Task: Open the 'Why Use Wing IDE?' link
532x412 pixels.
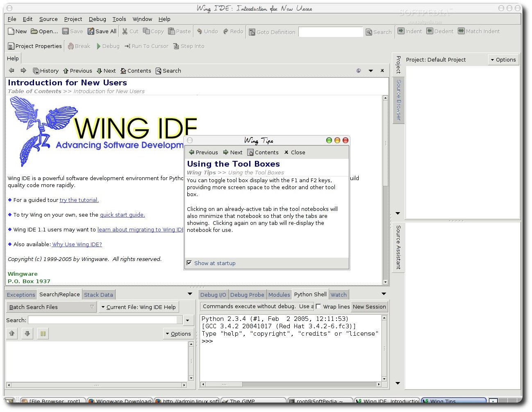Action: [x=77, y=244]
